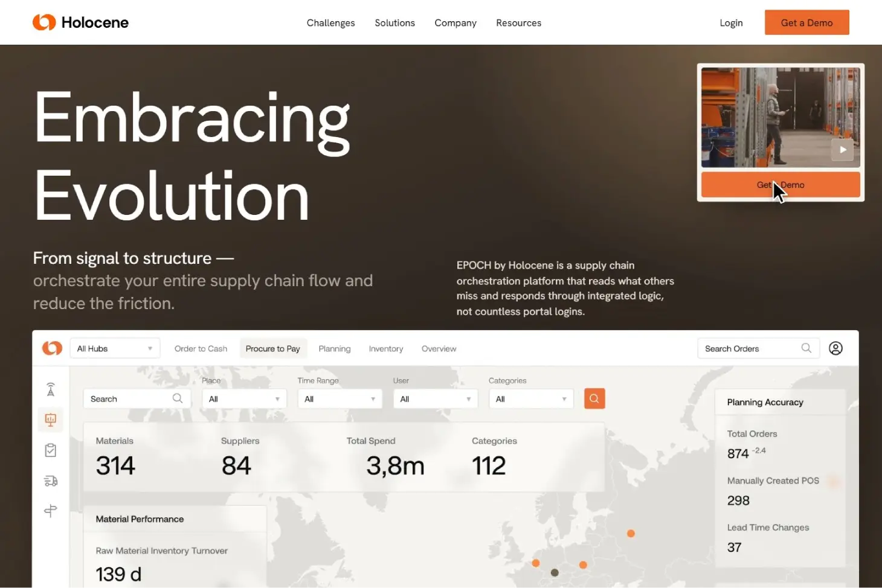Open the Time Range filter dropdown
This screenshot has width=882, height=588.
340,399
